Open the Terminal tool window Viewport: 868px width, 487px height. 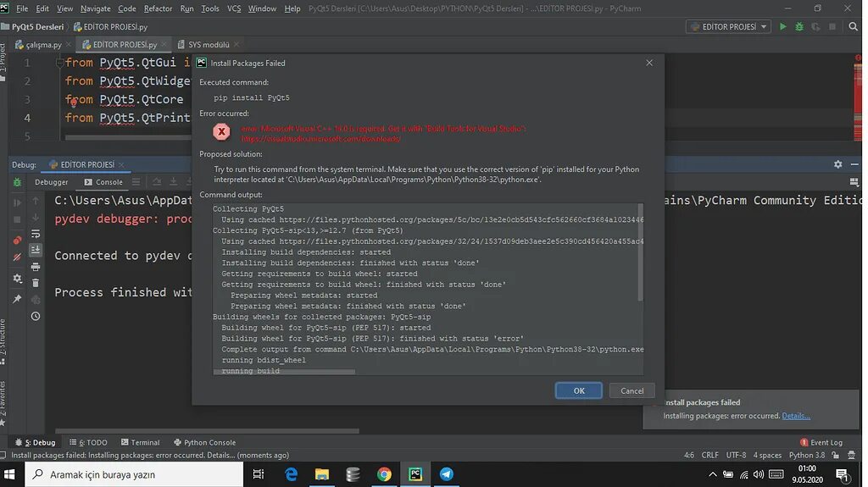coord(140,442)
